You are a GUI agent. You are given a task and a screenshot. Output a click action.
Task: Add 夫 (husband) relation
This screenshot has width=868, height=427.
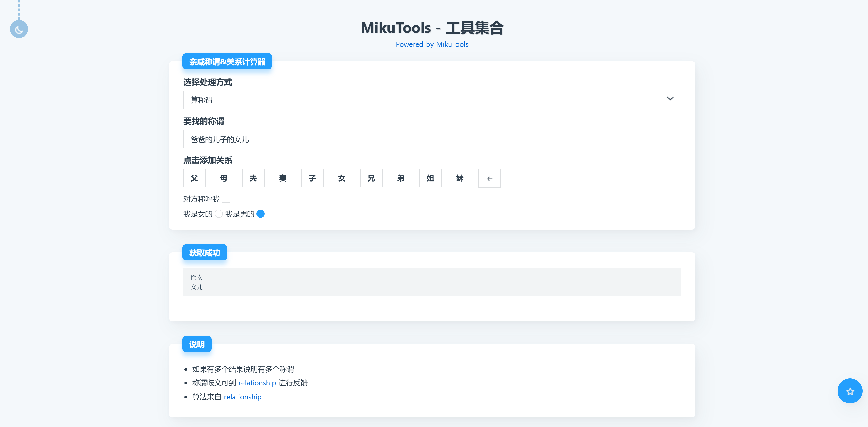tap(253, 178)
